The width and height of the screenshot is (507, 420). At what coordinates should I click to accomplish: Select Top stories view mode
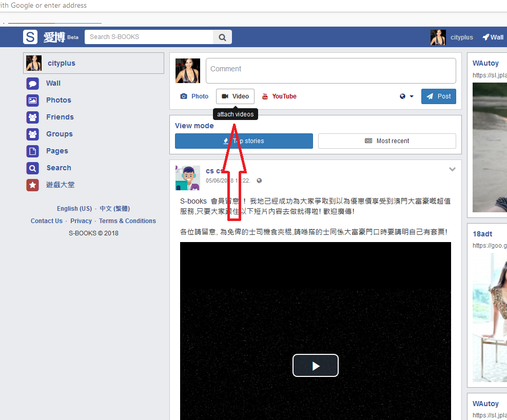[244, 141]
